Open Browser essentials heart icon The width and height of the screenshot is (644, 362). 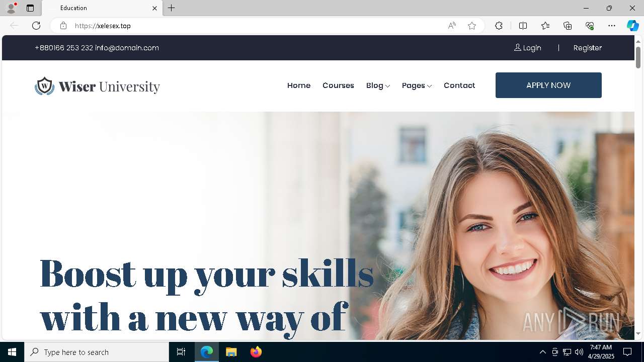tap(590, 26)
